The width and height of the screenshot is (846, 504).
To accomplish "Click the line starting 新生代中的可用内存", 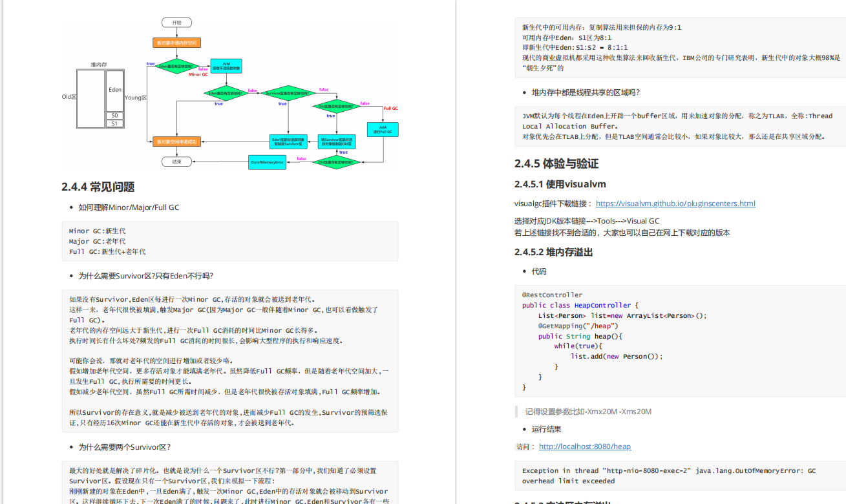I will 602,27.
